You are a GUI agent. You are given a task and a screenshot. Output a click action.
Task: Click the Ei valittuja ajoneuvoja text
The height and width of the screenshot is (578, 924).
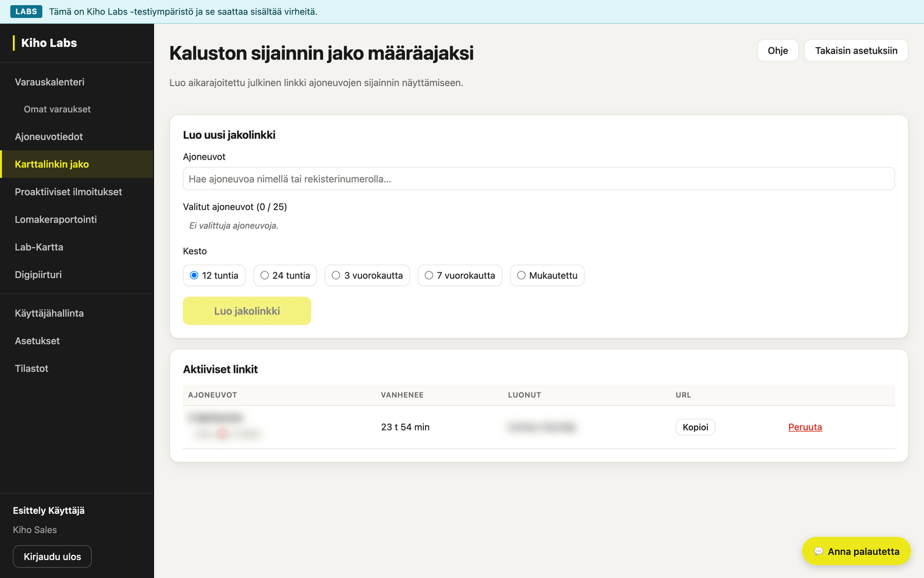tap(234, 225)
